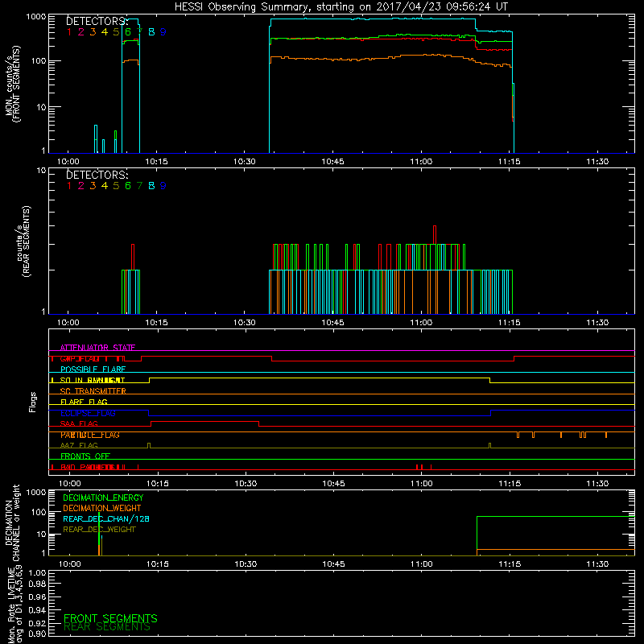Click the REAR SEGMENTS livetime legend text

pos(107,627)
